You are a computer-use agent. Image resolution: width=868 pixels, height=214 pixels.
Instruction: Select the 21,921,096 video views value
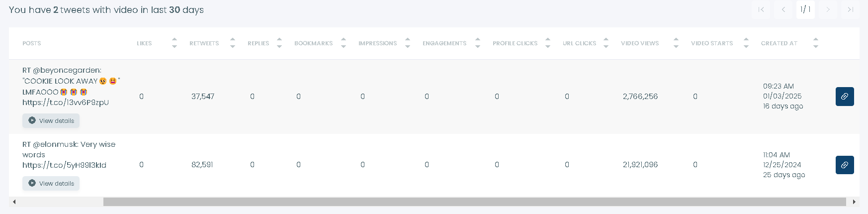(640, 165)
